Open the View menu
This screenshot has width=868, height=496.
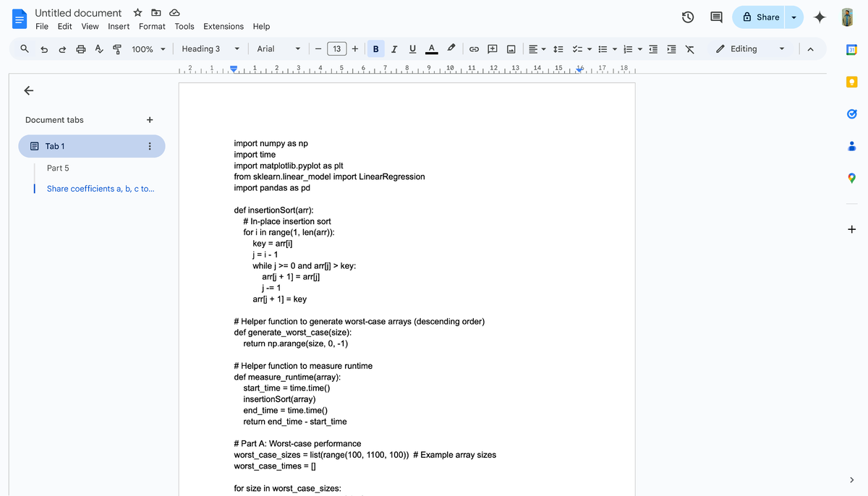coord(90,26)
